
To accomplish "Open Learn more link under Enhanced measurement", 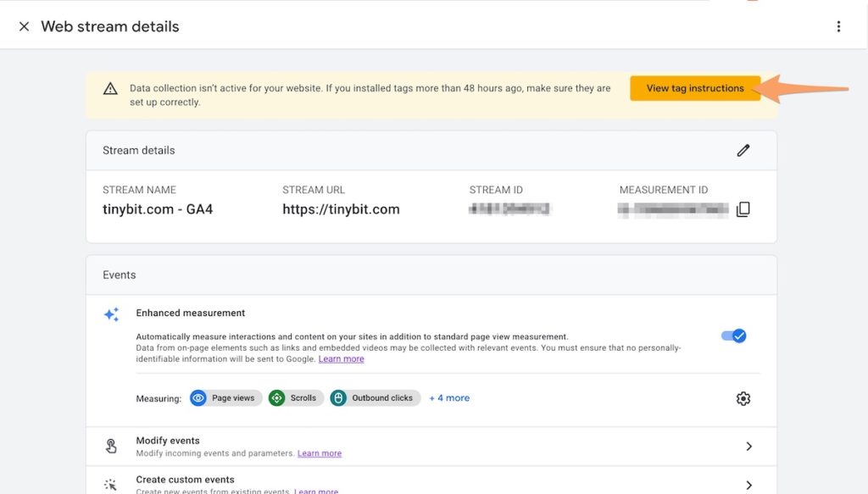I will (341, 359).
